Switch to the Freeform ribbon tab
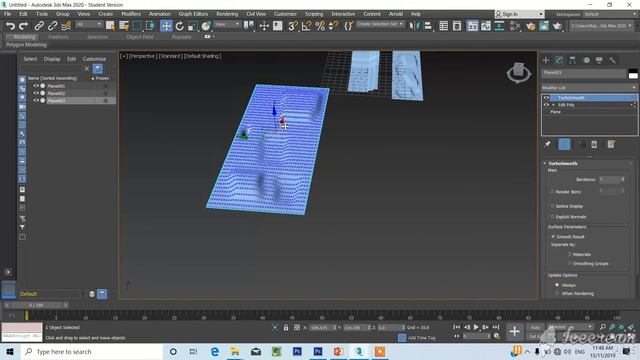The image size is (640, 360). pyautogui.click(x=58, y=37)
